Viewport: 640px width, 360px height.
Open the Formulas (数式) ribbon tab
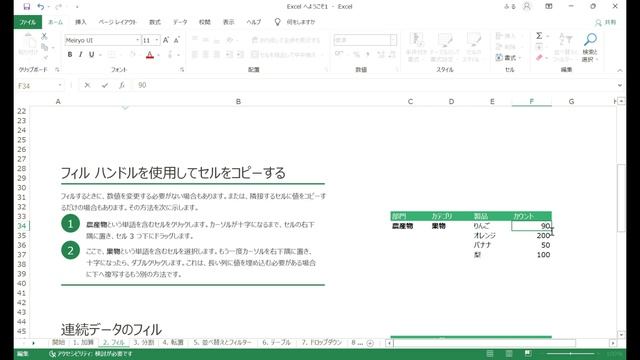pyautogui.click(x=155, y=22)
